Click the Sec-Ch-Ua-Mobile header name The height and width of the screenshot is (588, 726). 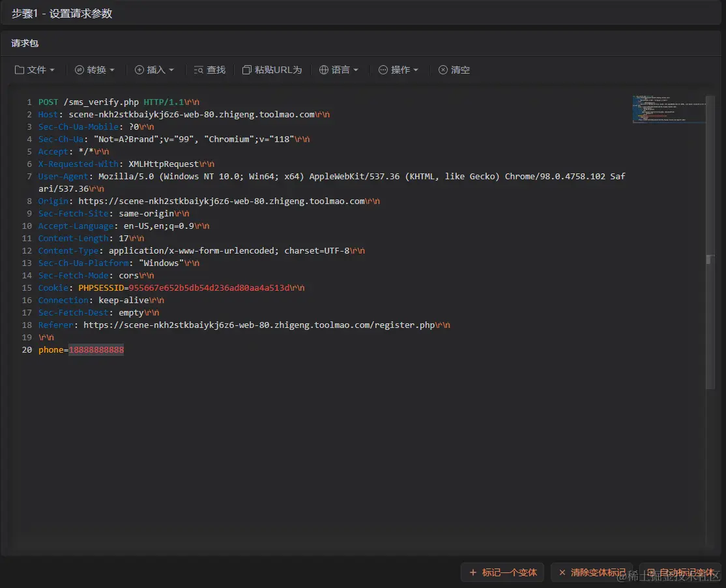[x=78, y=127]
